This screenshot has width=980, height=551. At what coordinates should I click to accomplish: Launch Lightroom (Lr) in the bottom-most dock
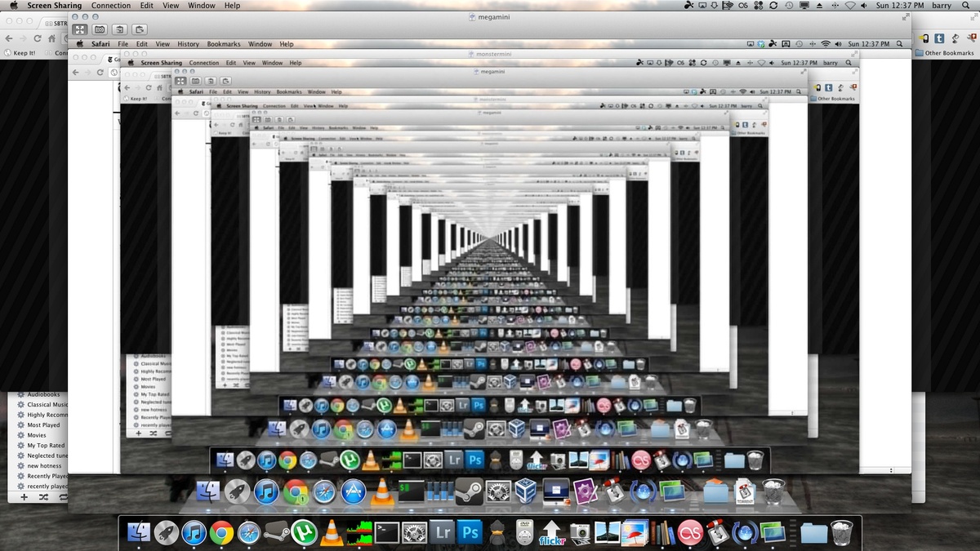coord(442,532)
